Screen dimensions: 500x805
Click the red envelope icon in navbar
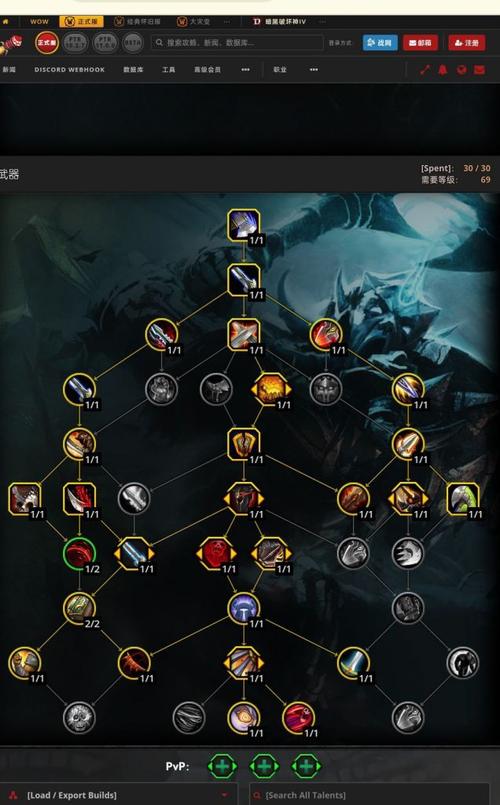[x=479, y=70]
